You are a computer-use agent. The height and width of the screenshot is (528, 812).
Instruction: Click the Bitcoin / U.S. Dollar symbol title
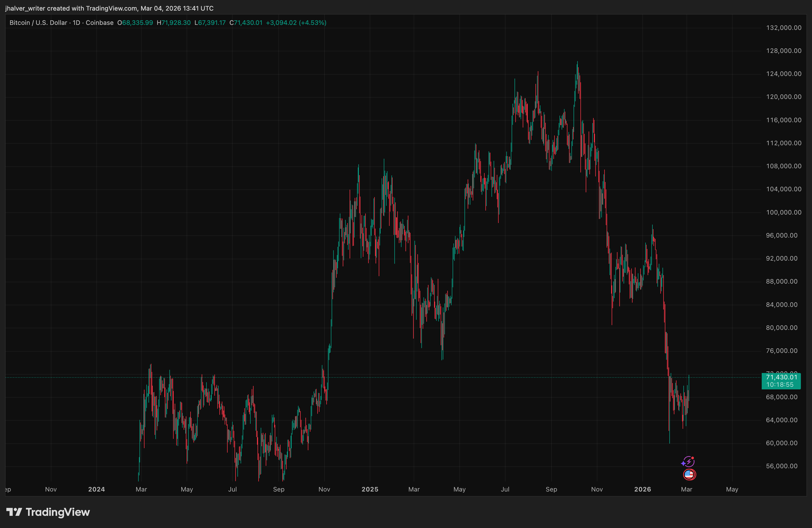[38, 23]
